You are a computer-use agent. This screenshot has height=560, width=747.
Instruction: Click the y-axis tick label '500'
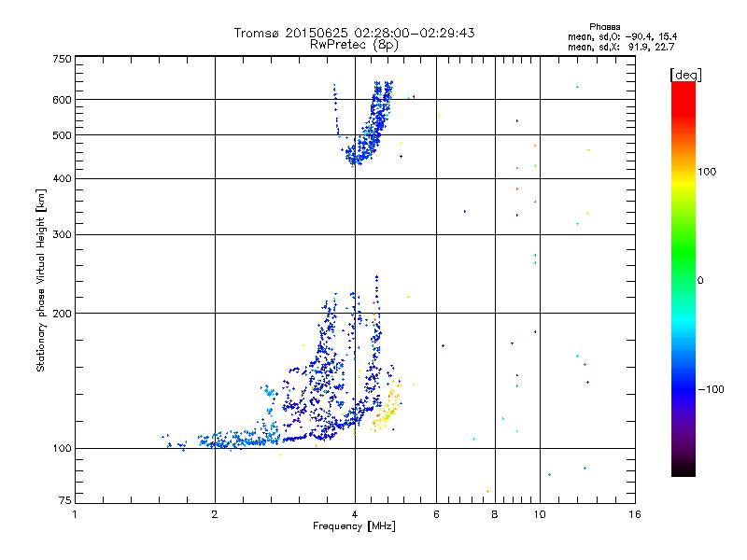click(x=63, y=135)
